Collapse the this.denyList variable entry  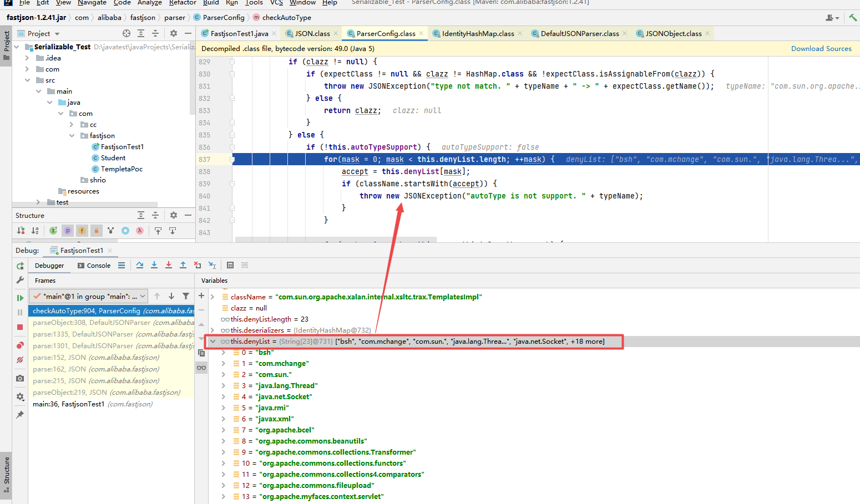click(x=213, y=342)
